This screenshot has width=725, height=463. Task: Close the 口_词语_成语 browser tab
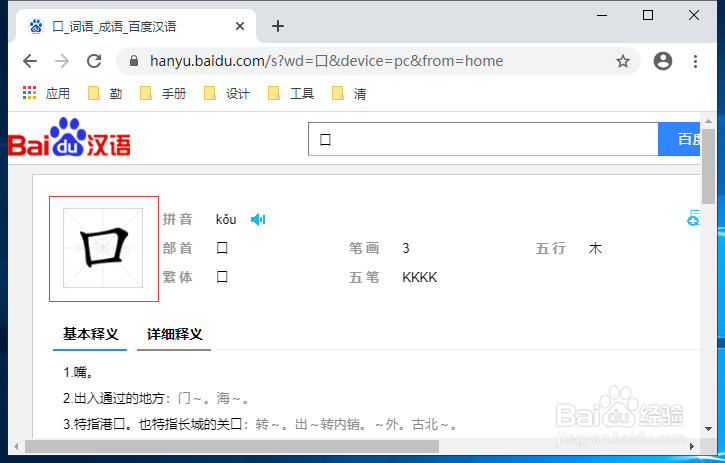[240, 26]
